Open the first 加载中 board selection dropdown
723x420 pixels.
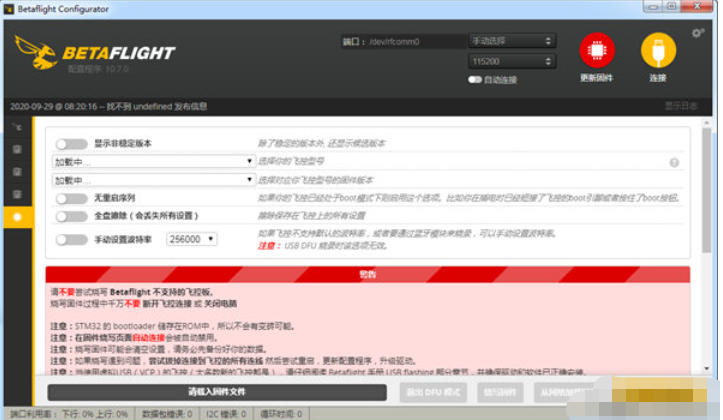[153, 162]
